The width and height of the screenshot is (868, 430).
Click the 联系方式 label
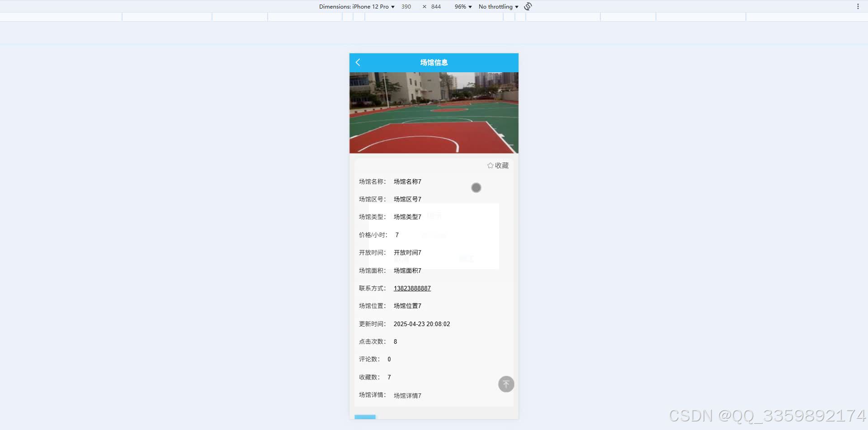[373, 288]
